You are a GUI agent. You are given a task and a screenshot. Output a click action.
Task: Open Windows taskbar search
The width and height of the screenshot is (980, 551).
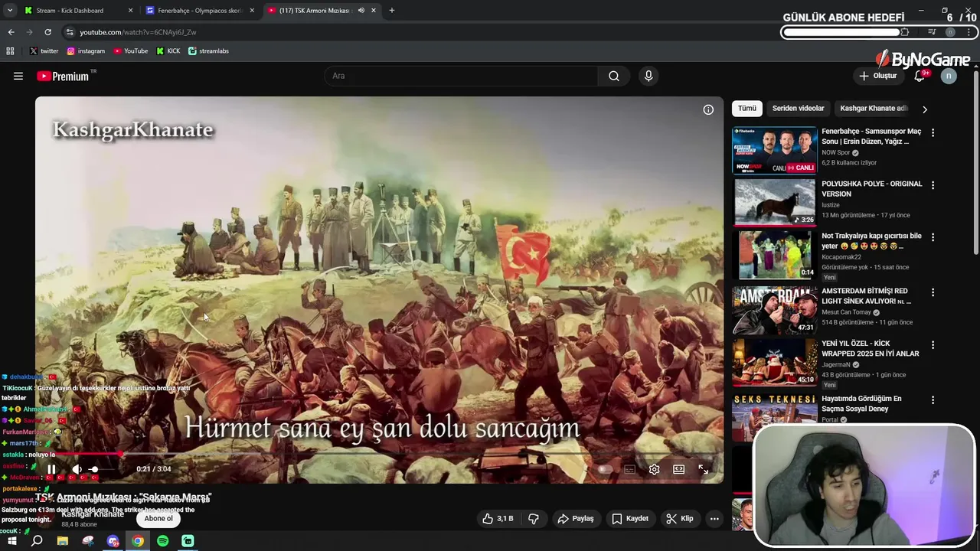pos(37,541)
